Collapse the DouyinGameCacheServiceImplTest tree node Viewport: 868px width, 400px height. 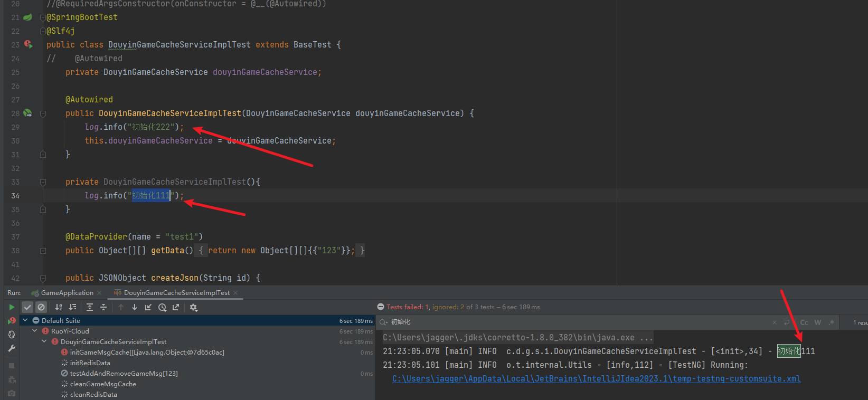coord(44,341)
